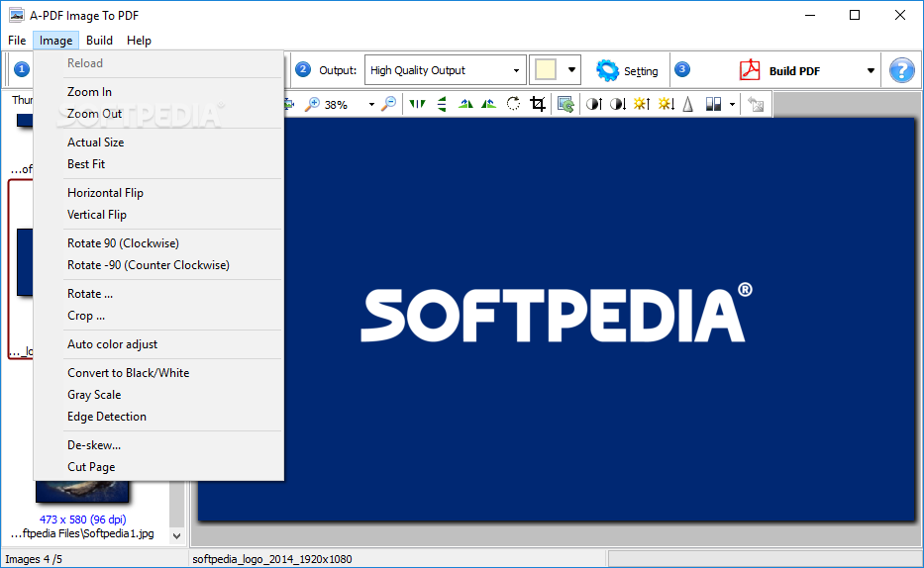Click the increase contrast icon

point(594,104)
